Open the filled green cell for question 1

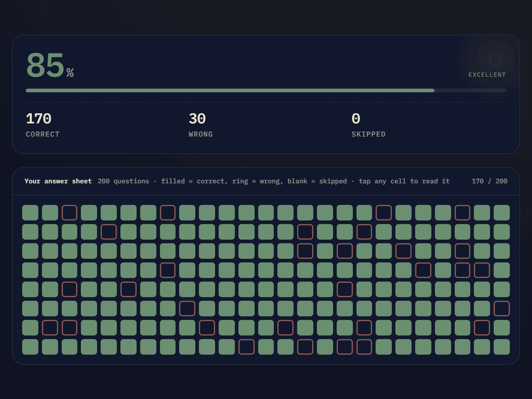pos(30,213)
